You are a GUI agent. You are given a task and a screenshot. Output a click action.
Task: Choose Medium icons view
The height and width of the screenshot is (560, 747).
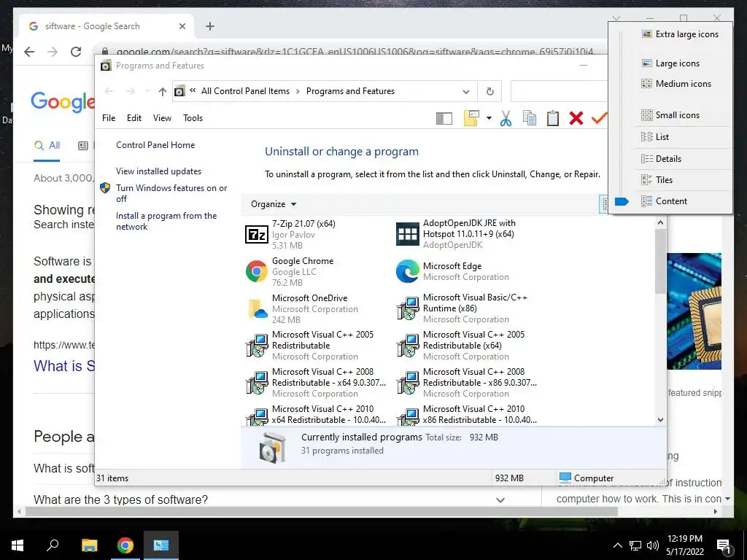coord(676,84)
